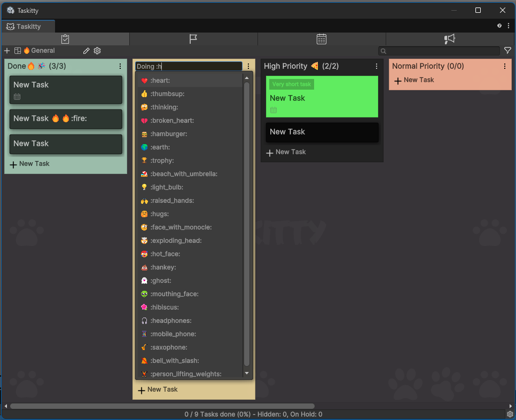Image resolution: width=516 pixels, height=420 pixels.
Task: Select the :hankey: emoji
Action: (x=189, y=267)
